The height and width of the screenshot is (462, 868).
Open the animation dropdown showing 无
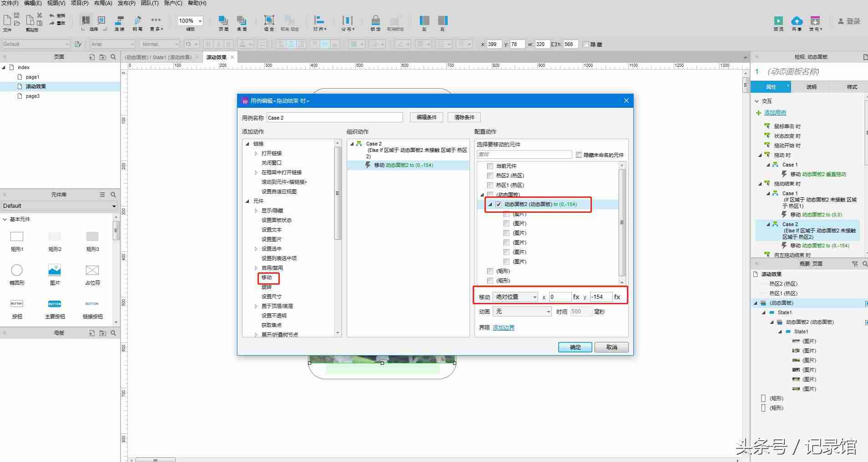(x=522, y=311)
